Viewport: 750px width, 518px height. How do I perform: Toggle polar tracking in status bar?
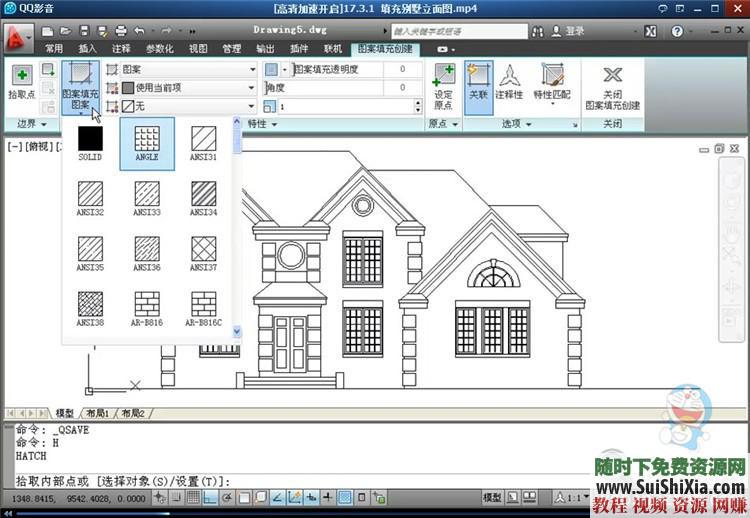point(227,498)
